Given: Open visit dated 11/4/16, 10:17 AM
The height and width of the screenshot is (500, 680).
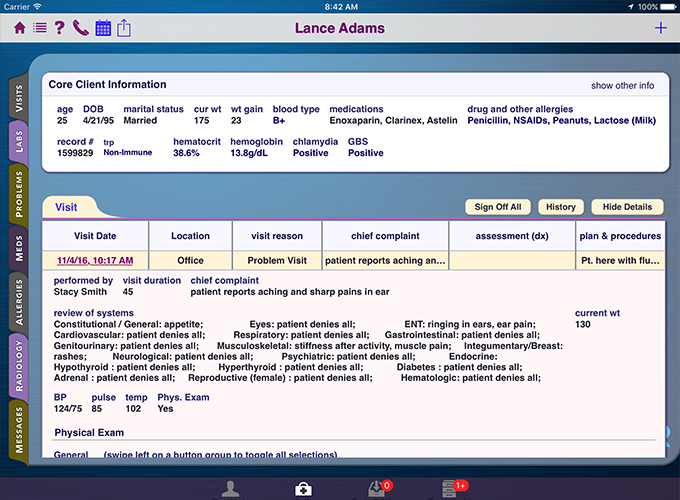Looking at the screenshot, I should point(95,261).
